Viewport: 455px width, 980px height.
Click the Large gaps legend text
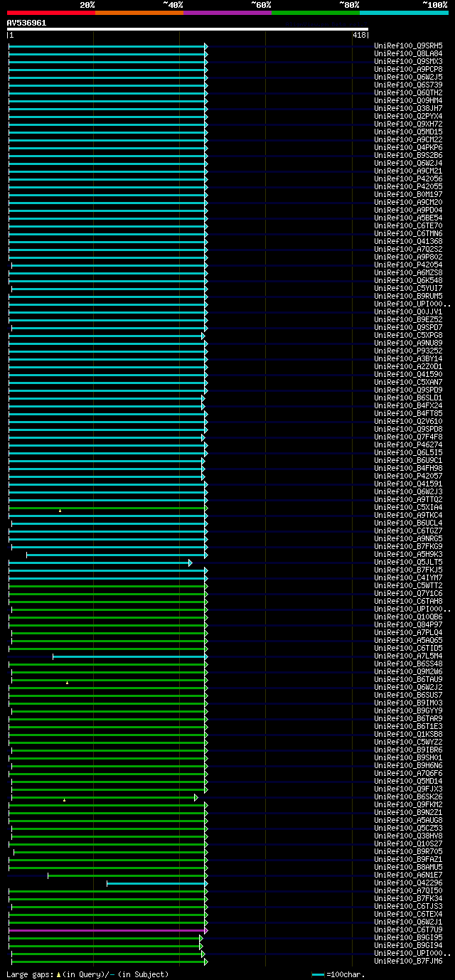point(87,974)
